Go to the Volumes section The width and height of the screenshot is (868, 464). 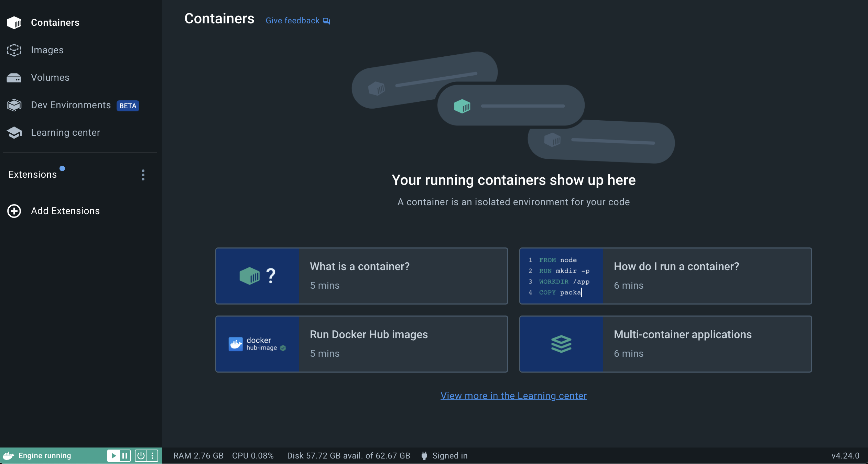coord(50,78)
